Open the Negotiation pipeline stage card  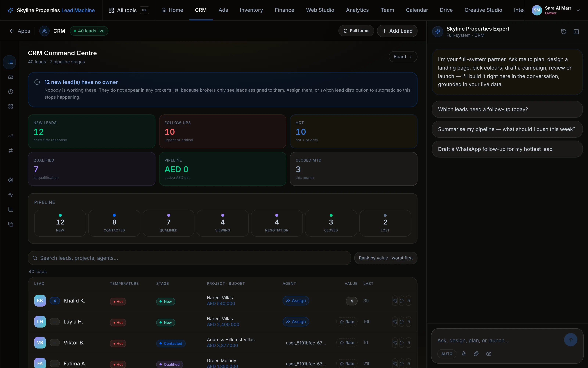pyautogui.click(x=277, y=223)
